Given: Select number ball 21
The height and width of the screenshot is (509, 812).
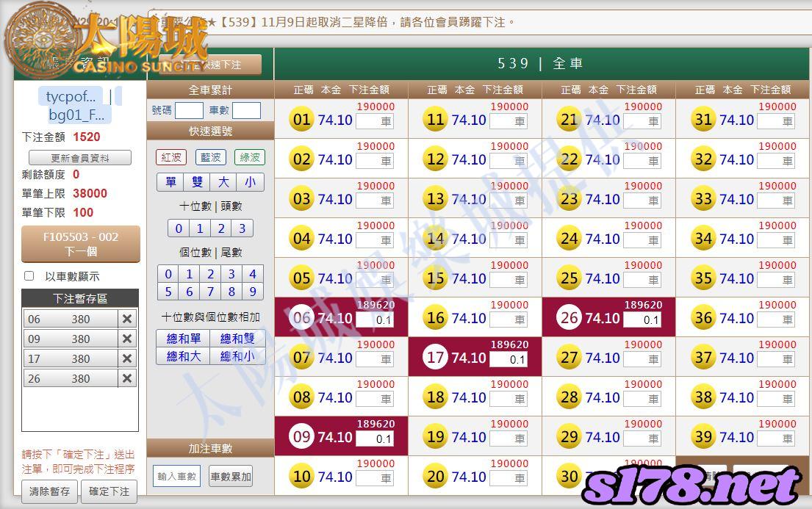Looking at the screenshot, I should point(569,120).
